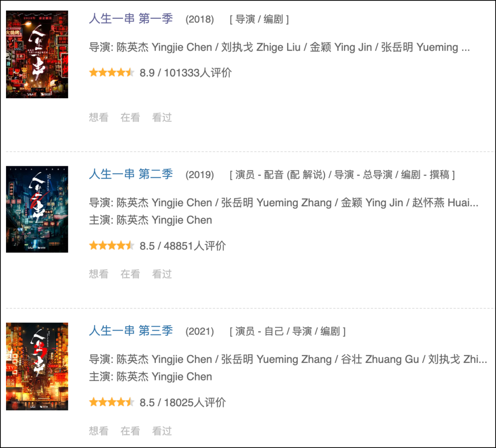Mark 第一季 as 想看
The image size is (496, 448).
point(99,117)
